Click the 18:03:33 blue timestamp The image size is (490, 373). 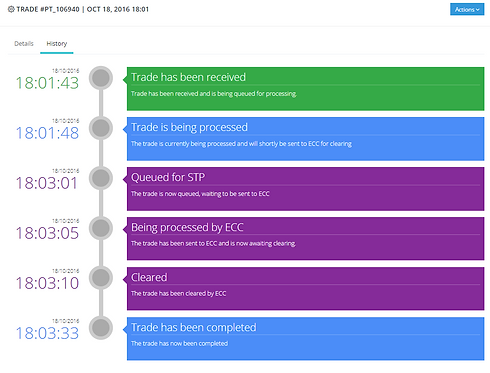point(47,333)
